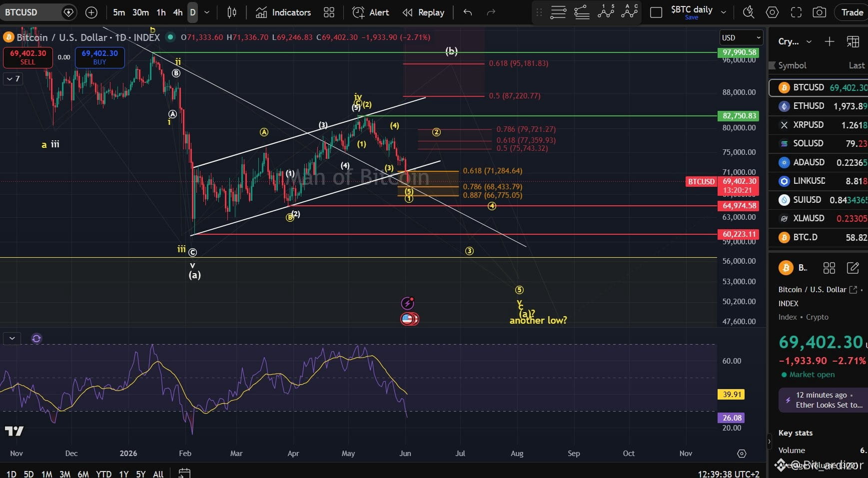Start bar Replay mode
This screenshot has height=478, width=868.
(x=424, y=12)
